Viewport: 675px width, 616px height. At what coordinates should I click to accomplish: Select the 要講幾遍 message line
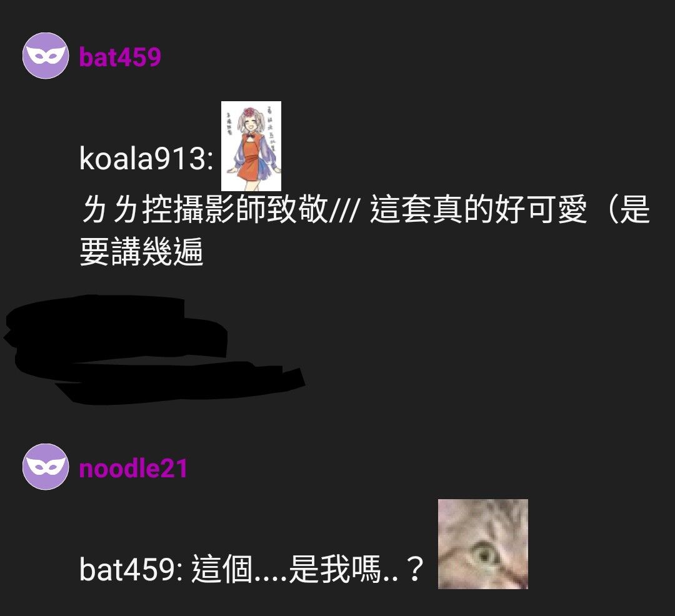(x=142, y=252)
